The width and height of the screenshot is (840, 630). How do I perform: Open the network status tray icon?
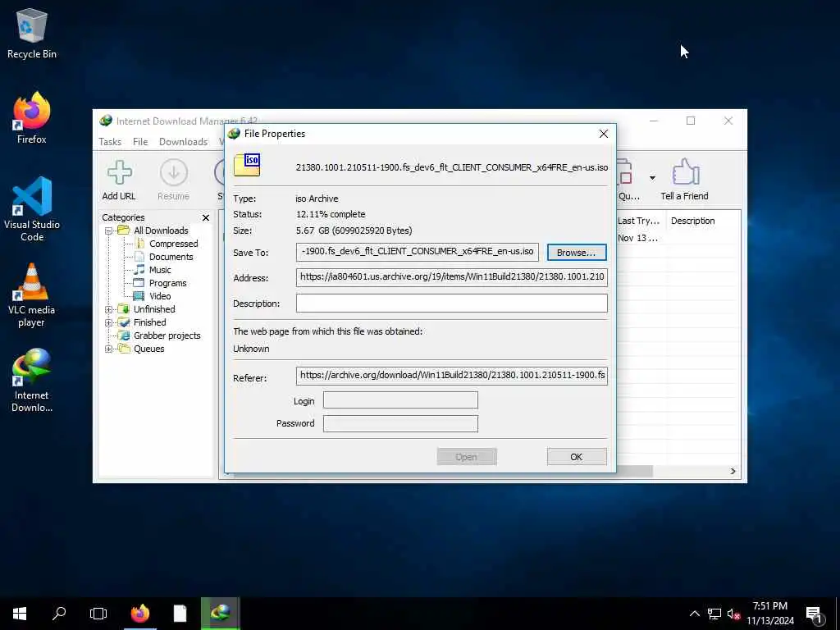(714, 614)
